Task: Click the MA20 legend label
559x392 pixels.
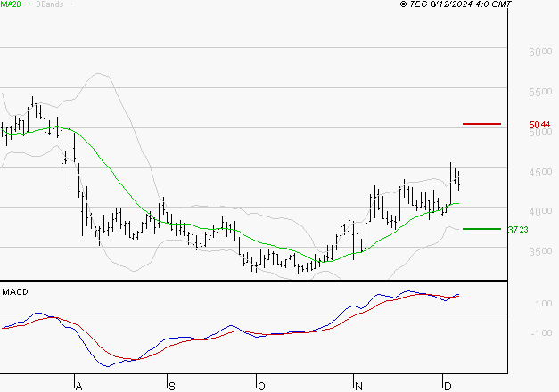Action: [x=11, y=4]
